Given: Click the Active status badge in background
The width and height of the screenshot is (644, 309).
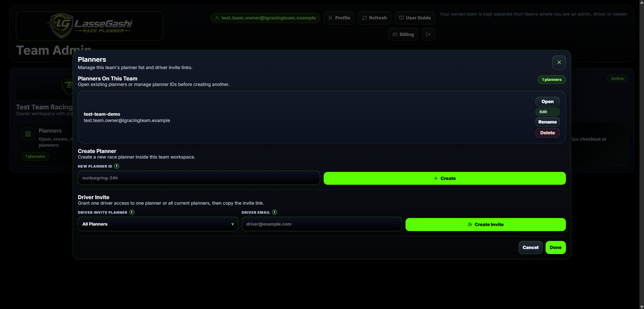Looking at the screenshot, I should pos(617,79).
